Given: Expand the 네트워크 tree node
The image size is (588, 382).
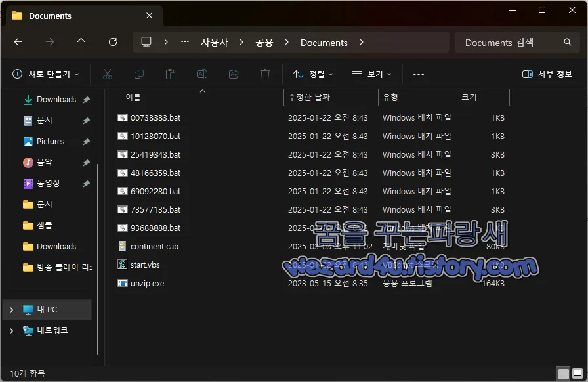Looking at the screenshot, I should click(11, 331).
